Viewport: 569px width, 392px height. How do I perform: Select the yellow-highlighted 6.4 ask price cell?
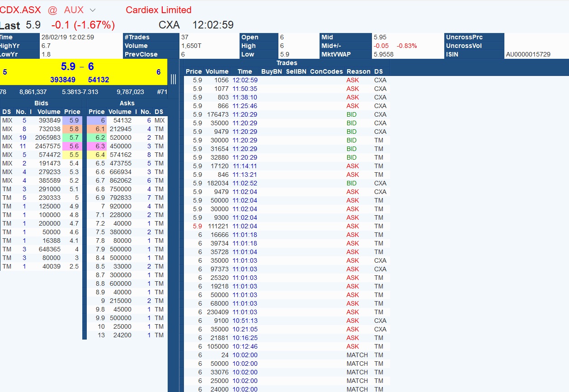97,155
